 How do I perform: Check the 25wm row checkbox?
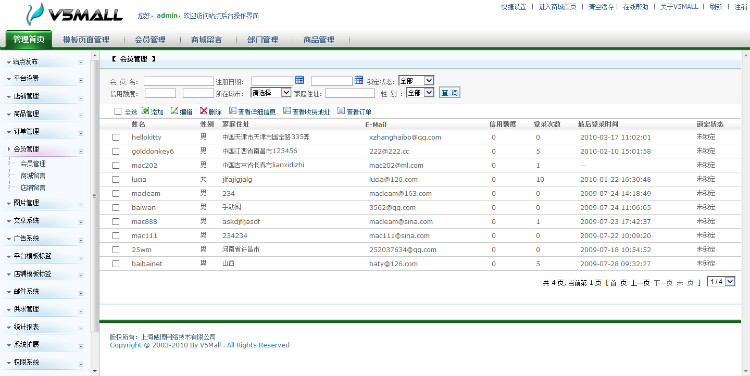[x=116, y=249]
